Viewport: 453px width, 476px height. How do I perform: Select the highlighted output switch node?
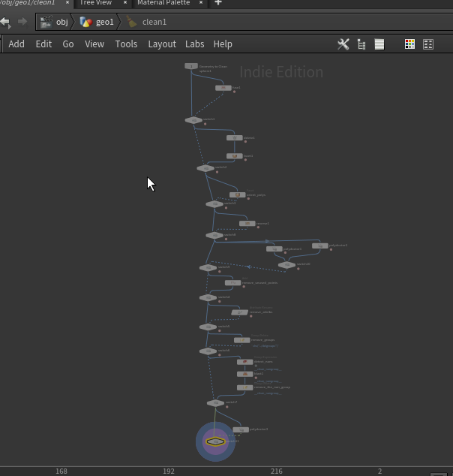(215, 441)
